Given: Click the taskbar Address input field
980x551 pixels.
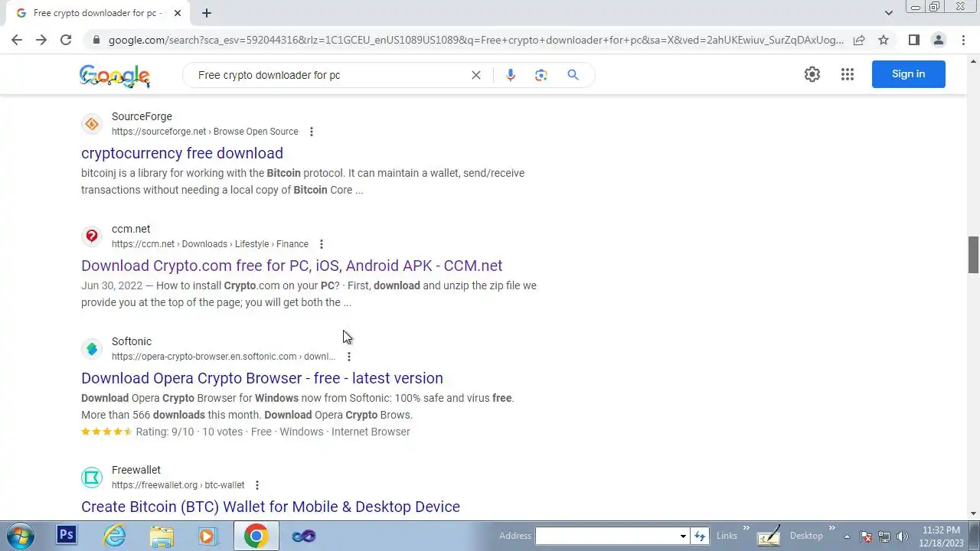Looking at the screenshot, I should click(607, 536).
